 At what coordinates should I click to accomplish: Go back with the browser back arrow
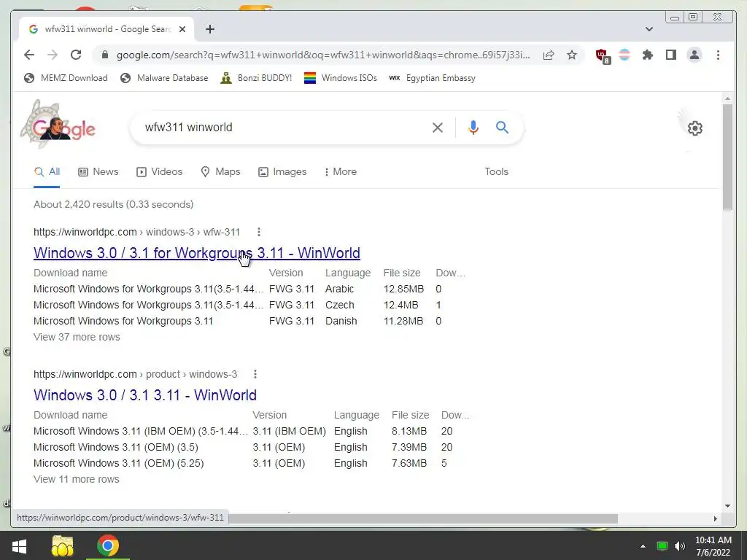click(x=29, y=55)
